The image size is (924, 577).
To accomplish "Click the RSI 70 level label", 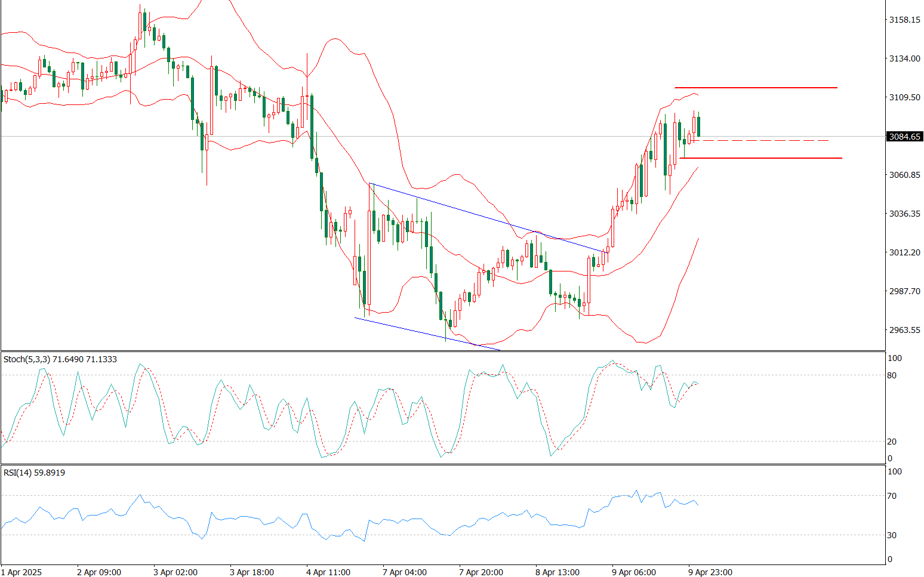I will coord(892,496).
